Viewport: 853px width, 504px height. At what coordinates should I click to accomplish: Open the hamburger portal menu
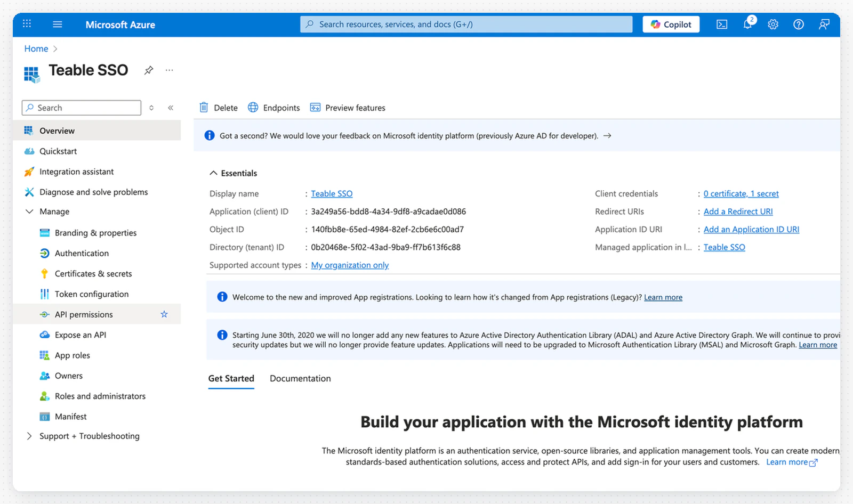tap(58, 24)
